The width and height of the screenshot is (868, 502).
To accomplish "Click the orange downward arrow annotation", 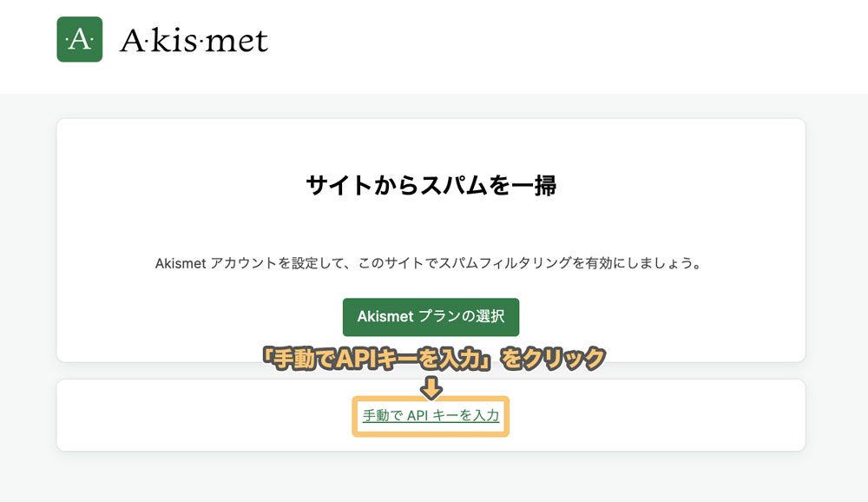I will pyautogui.click(x=431, y=387).
